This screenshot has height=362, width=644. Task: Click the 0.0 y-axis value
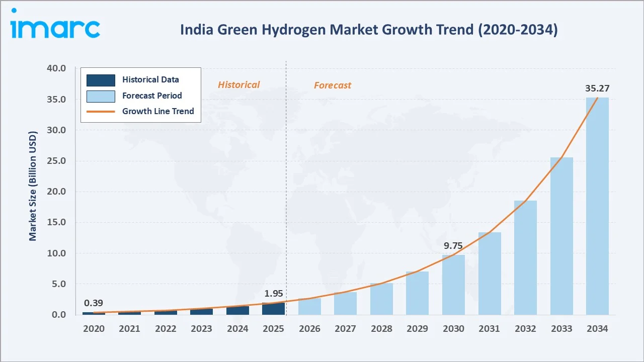59,315
